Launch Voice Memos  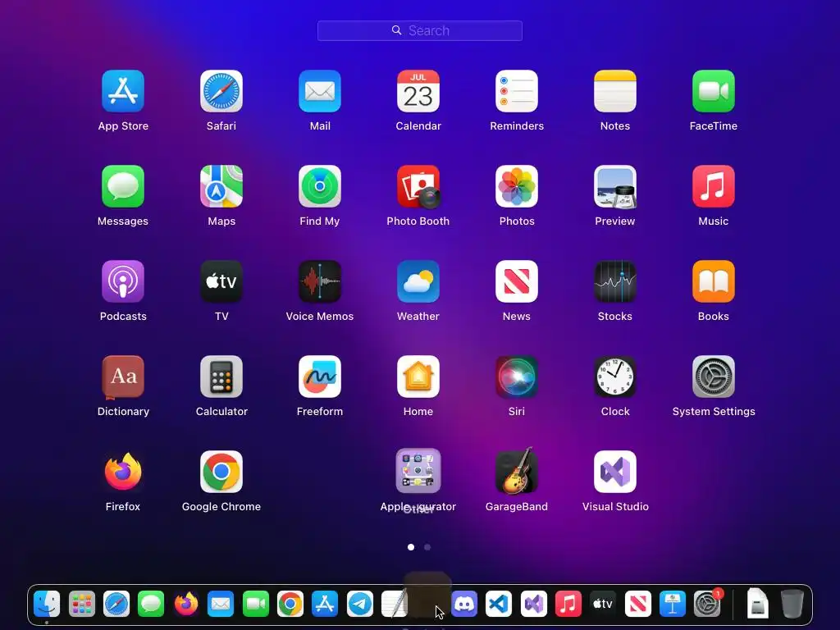[320, 281]
